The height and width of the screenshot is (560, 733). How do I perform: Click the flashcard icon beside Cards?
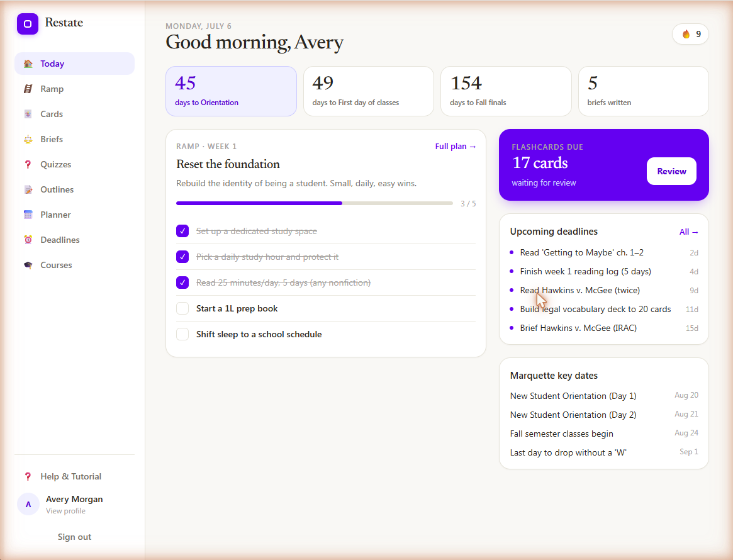click(x=28, y=114)
